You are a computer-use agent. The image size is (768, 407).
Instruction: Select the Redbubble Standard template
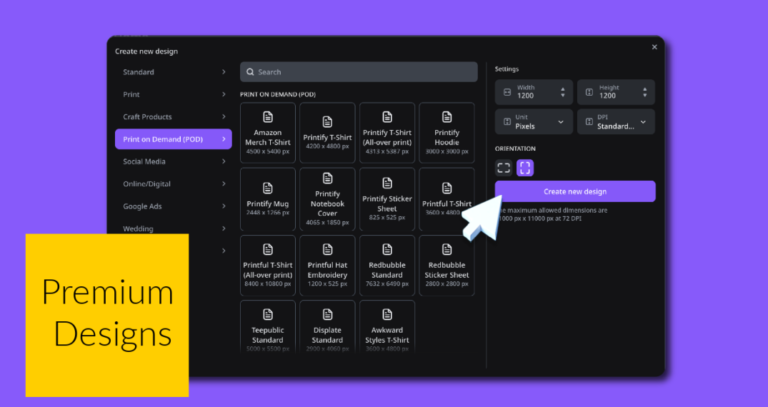[x=387, y=265]
